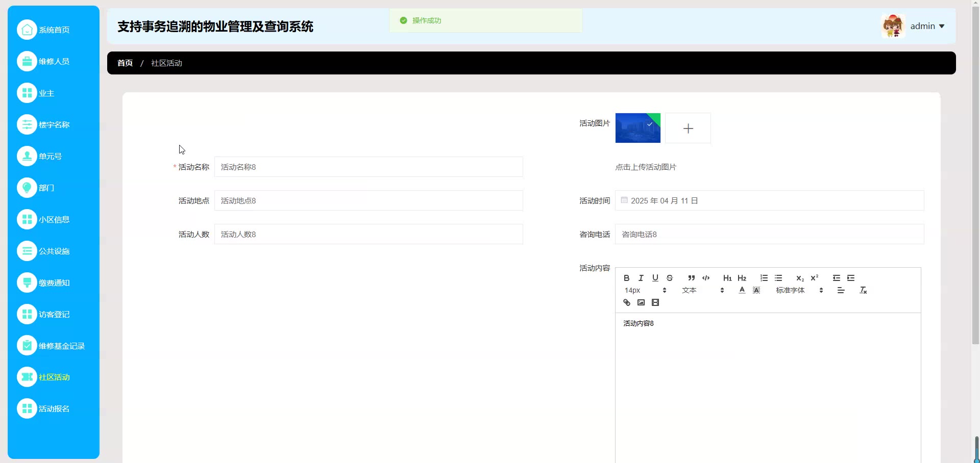Toggle italic formatting in the editor
Screen dimensions: 980x463
tap(641, 278)
